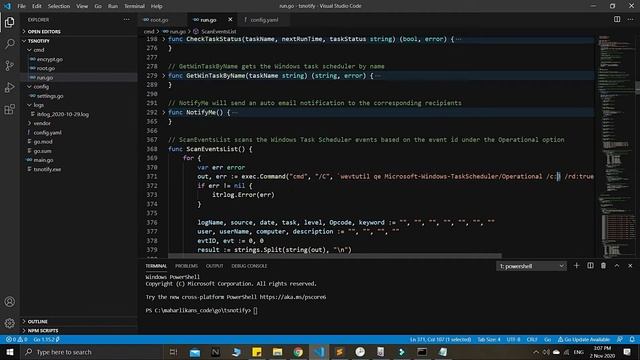Open Chrome from the taskbar
Image resolution: width=640 pixels, height=360 pixels.
coord(298,352)
